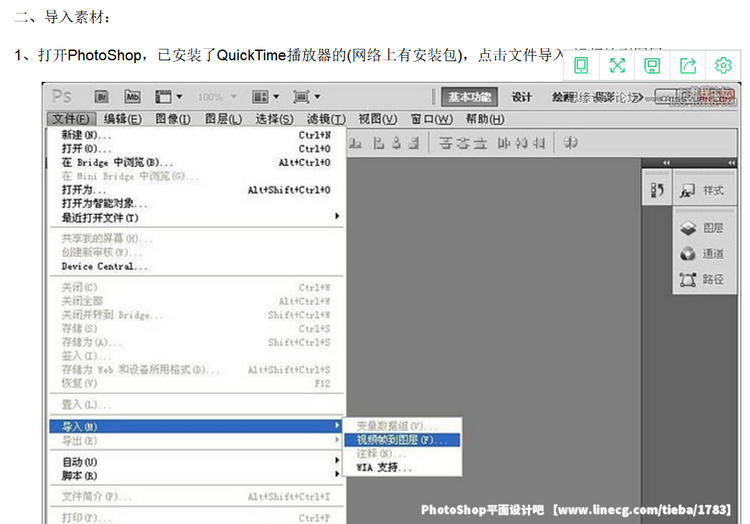Open the 窗口(W) menu
Screen dimensions: 750x524
431,119
